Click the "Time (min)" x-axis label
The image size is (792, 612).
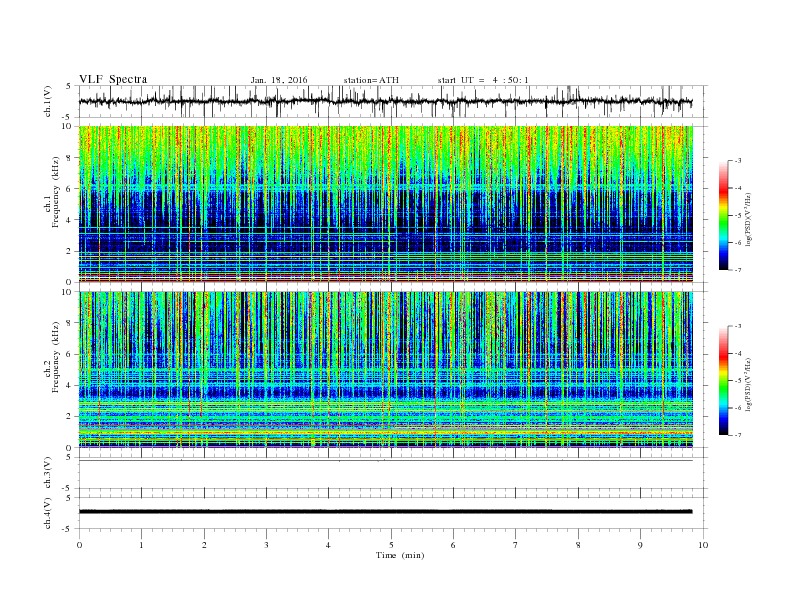pos(400,555)
